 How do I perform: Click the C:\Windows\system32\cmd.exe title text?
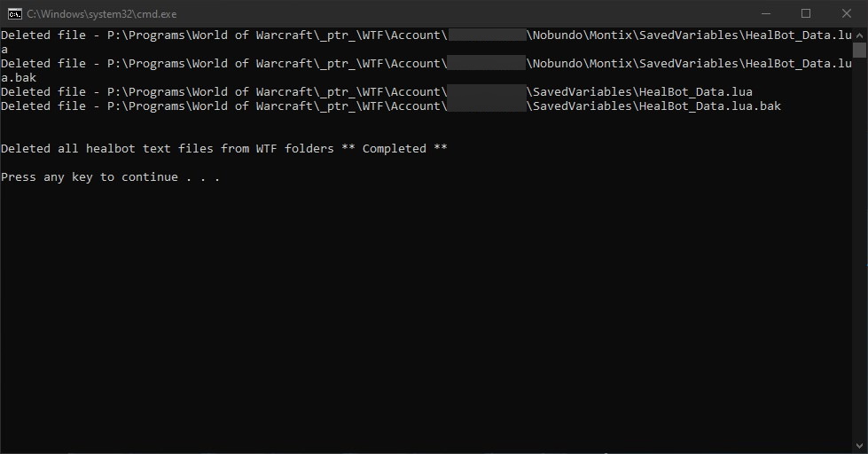click(102, 14)
